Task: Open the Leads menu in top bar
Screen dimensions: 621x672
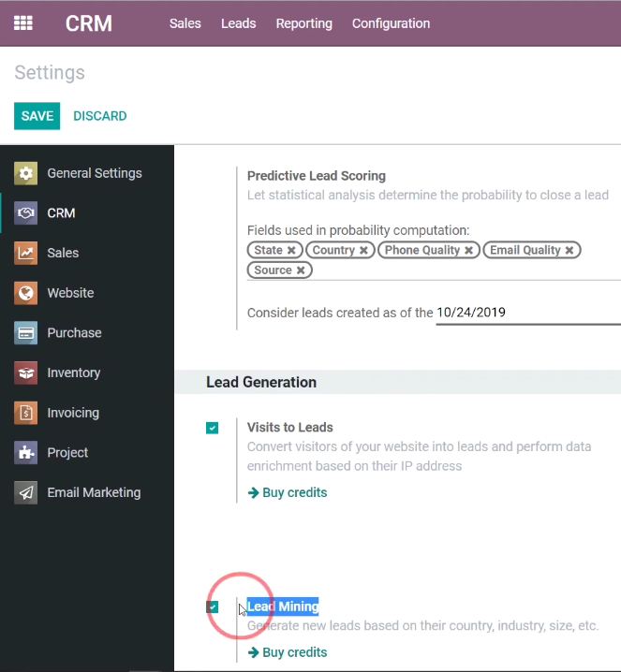Action: pos(239,23)
